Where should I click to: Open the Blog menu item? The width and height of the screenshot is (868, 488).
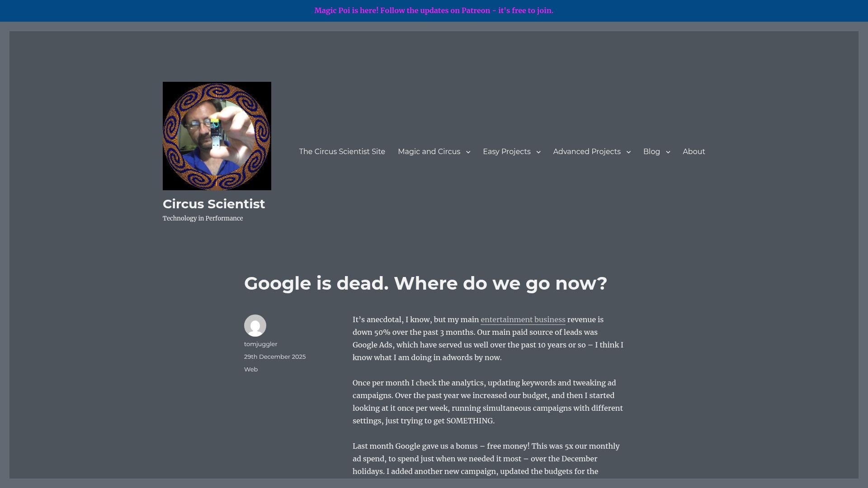point(651,152)
